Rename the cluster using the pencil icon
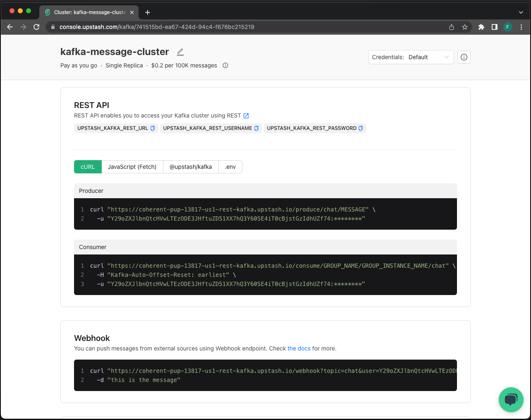 (x=179, y=52)
